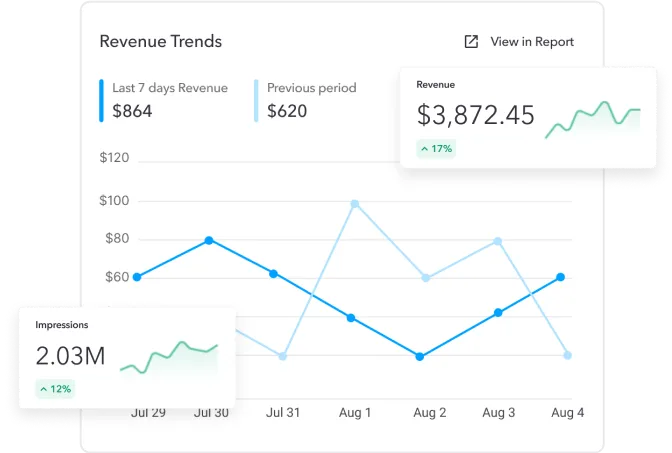Click the Aug 2 dark blue lowest point
The image size is (672, 453).
coord(420,356)
